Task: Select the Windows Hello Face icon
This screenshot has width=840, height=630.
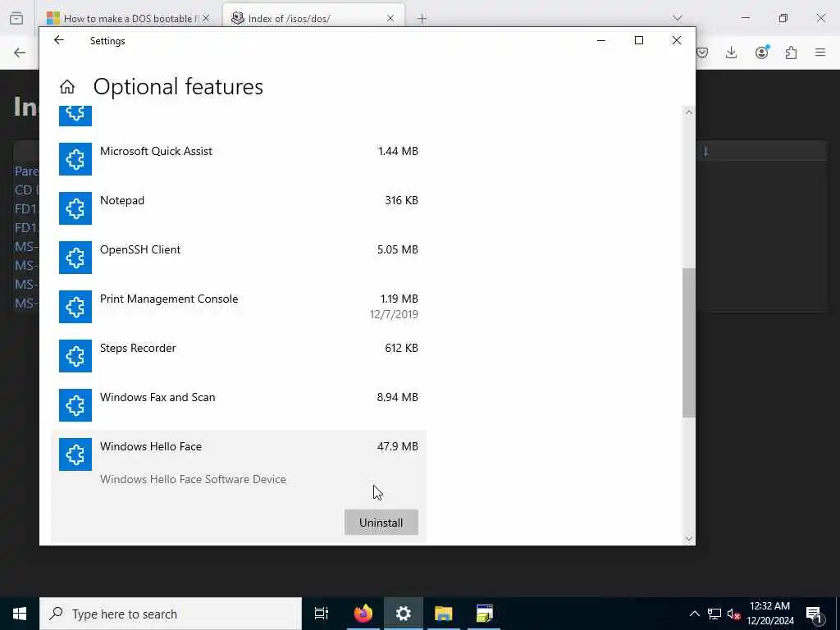Action: point(75,454)
